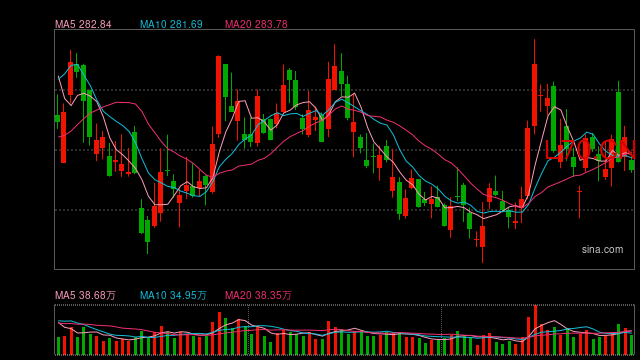Click the tallest red volume bar
Viewport: 640px width, 360px height.
click(535, 330)
